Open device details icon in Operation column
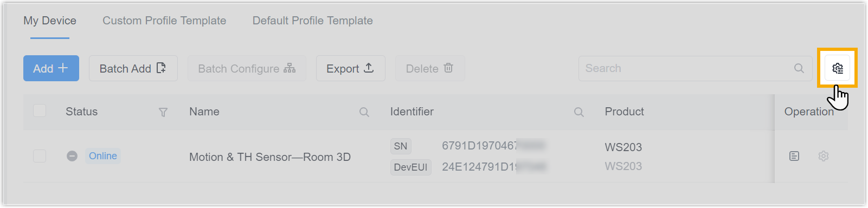The width and height of the screenshot is (868, 208). 794,156
